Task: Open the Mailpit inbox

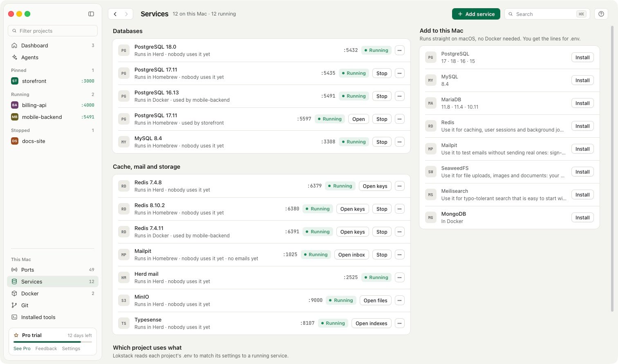Action: pyautogui.click(x=352, y=255)
